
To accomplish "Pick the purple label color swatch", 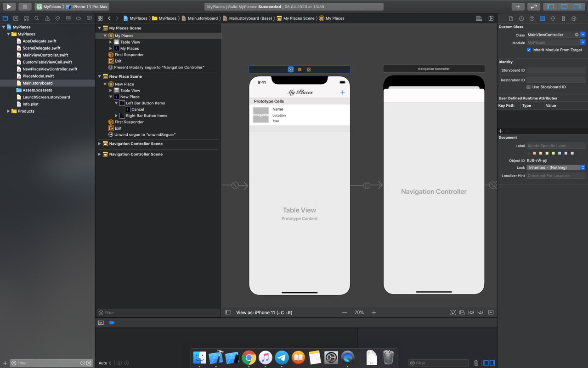I will pyautogui.click(x=566, y=153).
